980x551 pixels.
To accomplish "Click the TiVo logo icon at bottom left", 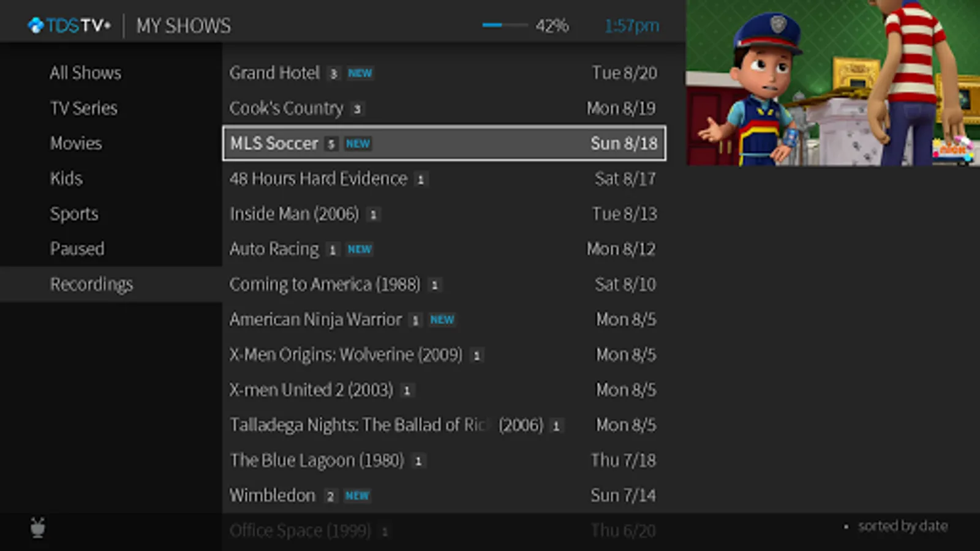I will [x=38, y=527].
